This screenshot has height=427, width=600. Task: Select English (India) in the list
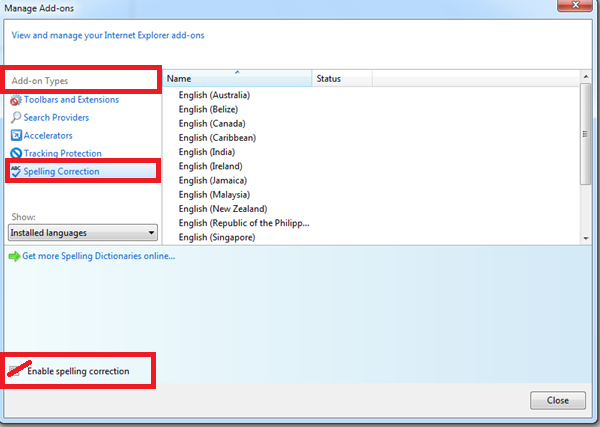click(x=207, y=152)
